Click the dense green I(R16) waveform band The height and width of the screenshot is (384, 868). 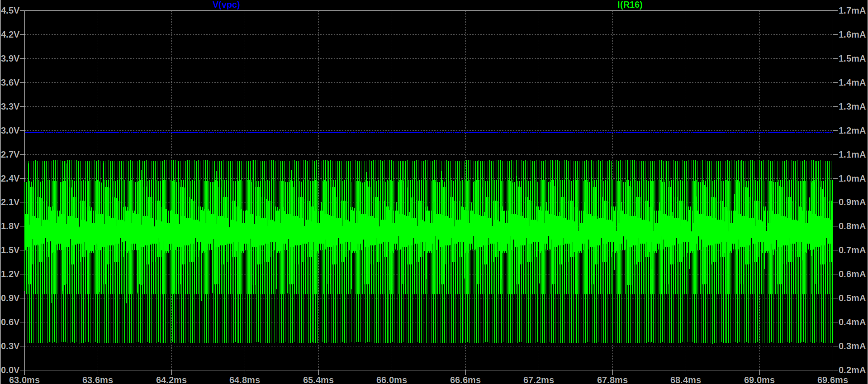pyautogui.click(x=430, y=231)
